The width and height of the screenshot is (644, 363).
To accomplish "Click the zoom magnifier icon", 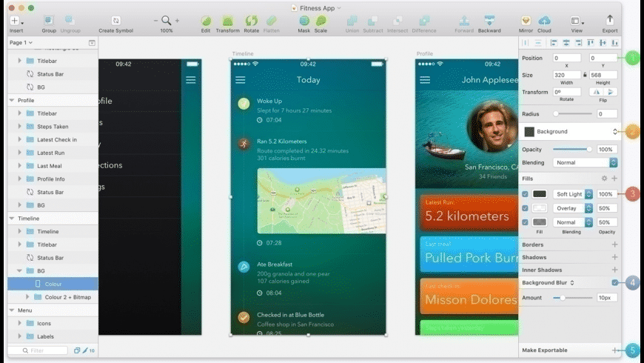I will [x=166, y=21].
